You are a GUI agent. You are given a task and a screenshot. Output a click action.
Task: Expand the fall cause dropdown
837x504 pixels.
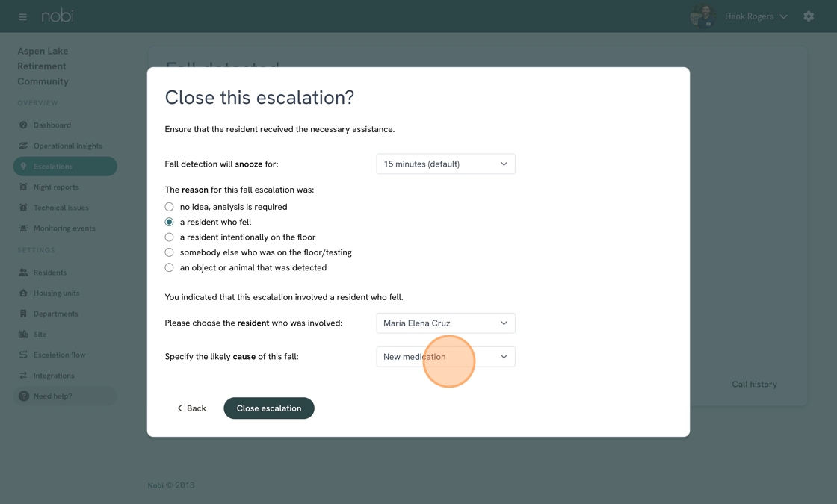tap(445, 357)
